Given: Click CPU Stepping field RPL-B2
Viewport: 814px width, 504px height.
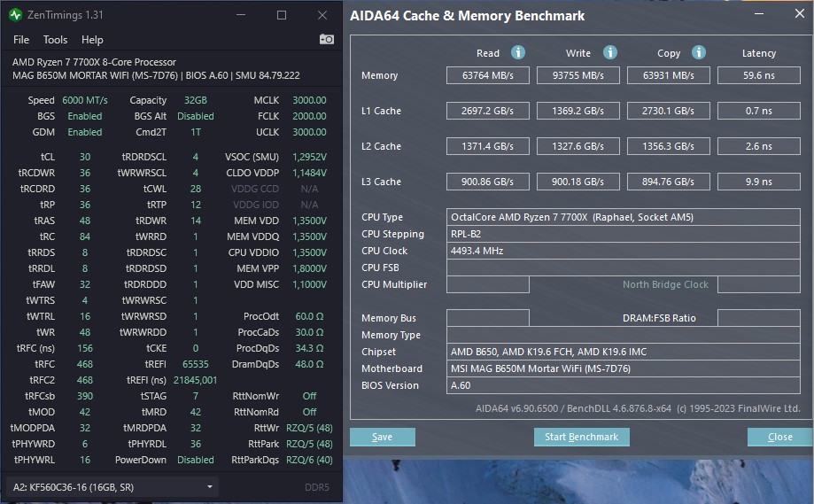Looking at the screenshot, I should pyautogui.click(x=623, y=234).
